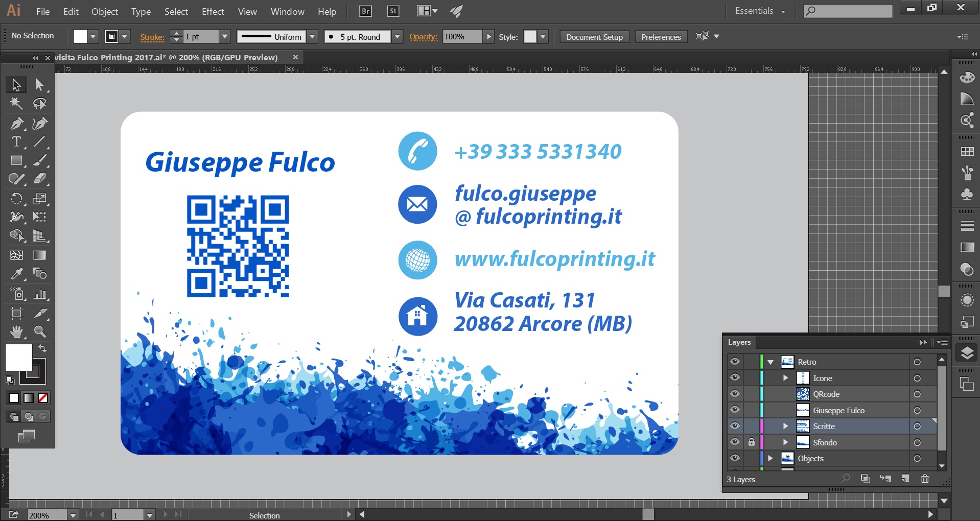Select the Type tool
The image size is (980, 521).
pos(16,141)
